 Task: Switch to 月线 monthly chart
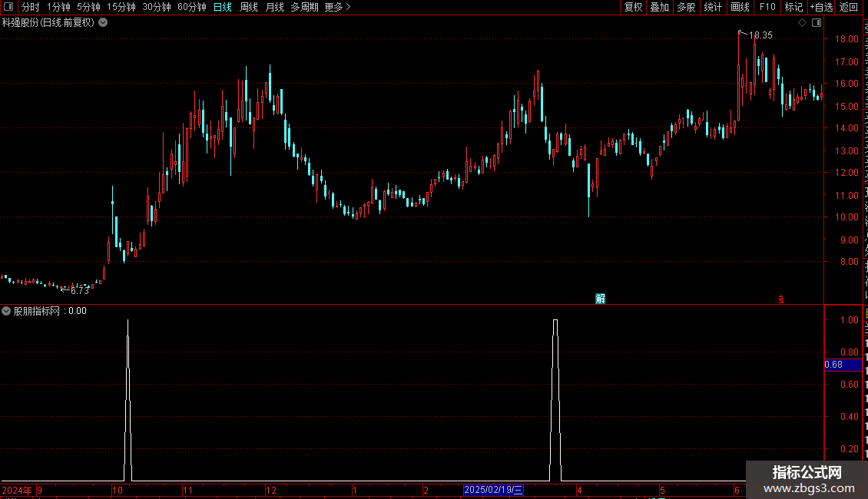pyautogui.click(x=274, y=7)
